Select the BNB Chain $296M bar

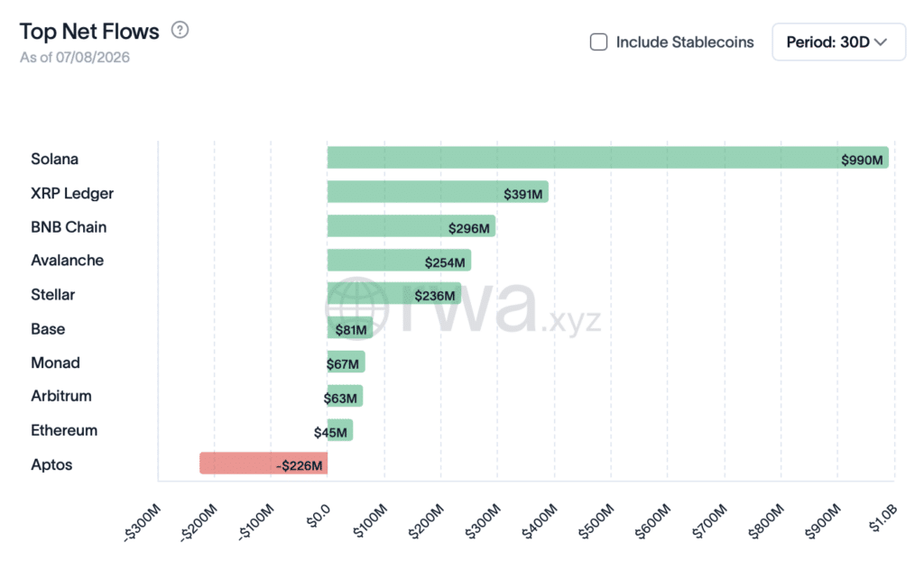click(411, 226)
